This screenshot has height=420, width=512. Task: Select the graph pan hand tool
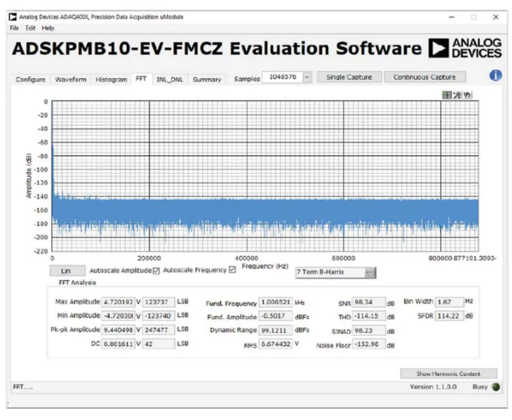[x=468, y=95]
